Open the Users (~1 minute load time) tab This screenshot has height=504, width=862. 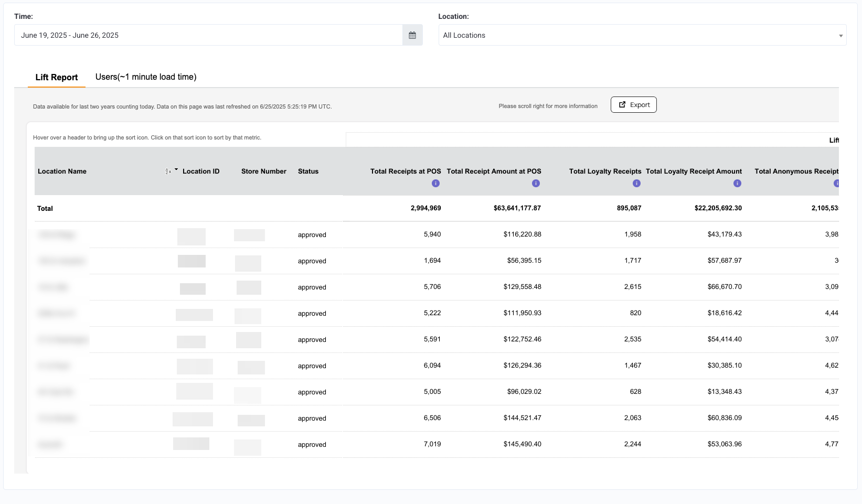[146, 77]
